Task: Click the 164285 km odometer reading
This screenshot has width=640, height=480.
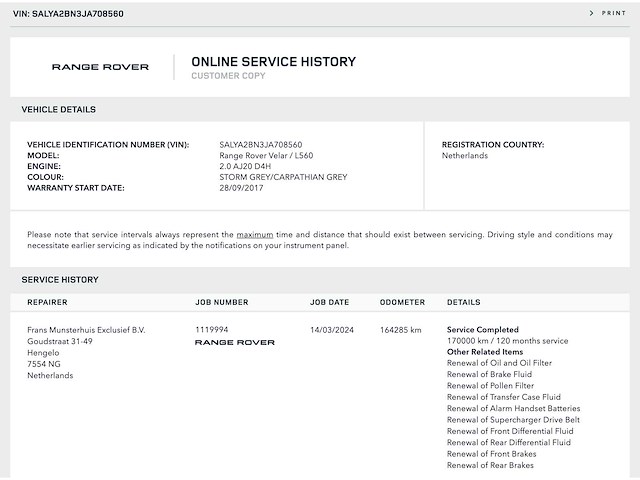Action: [x=401, y=329]
